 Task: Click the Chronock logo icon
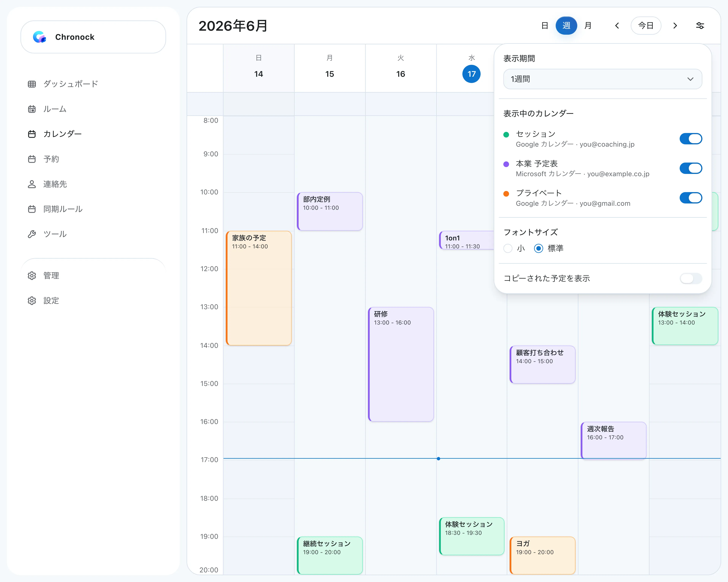click(39, 37)
